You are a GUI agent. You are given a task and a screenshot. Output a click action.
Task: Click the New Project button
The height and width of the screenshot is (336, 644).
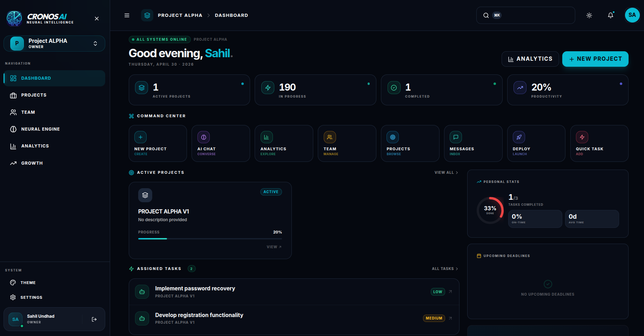click(x=595, y=59)
